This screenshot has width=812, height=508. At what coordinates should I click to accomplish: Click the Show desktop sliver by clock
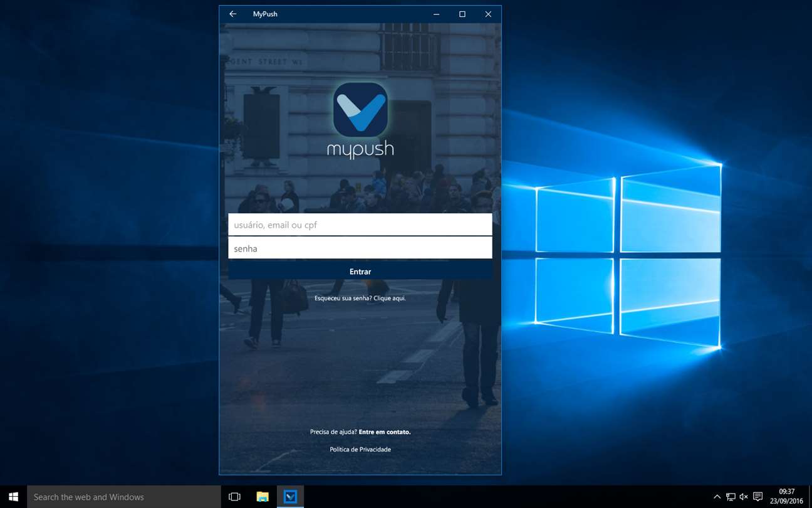[x=810, y=497]
